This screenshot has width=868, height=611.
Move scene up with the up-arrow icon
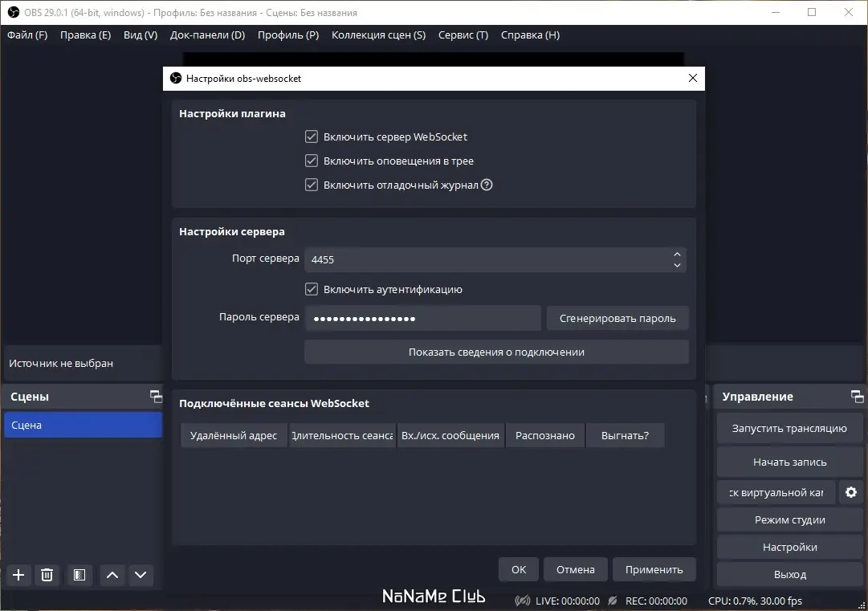coord(112,575)
